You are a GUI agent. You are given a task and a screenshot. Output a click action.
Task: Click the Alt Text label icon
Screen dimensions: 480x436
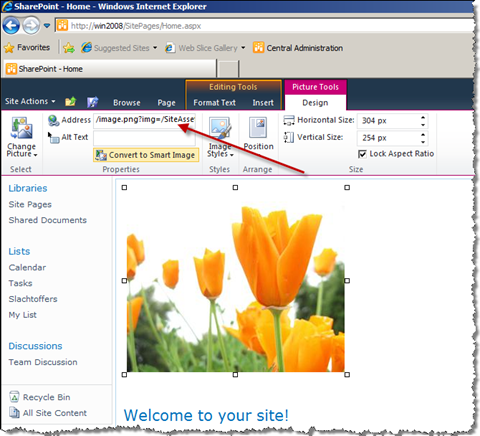click(53, 137)
